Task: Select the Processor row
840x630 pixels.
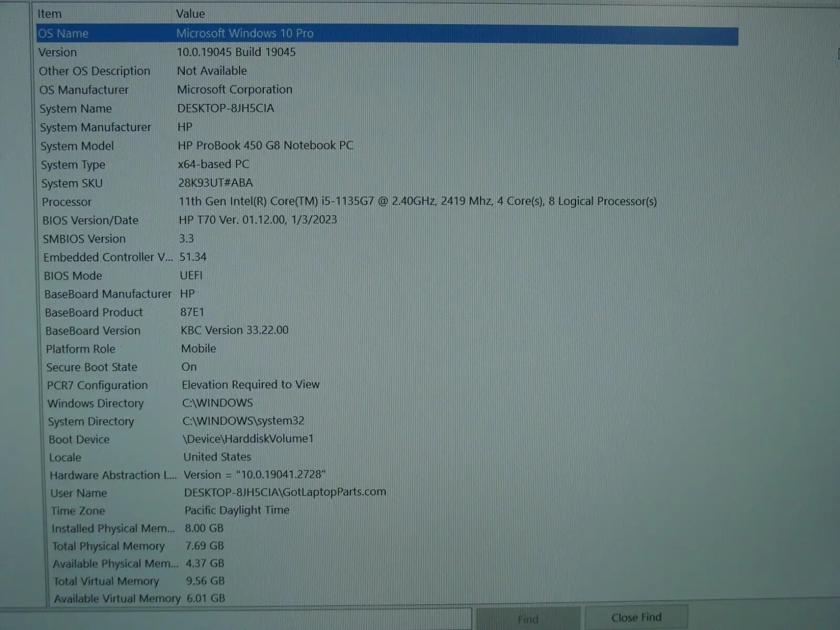Action: [67, 202]
